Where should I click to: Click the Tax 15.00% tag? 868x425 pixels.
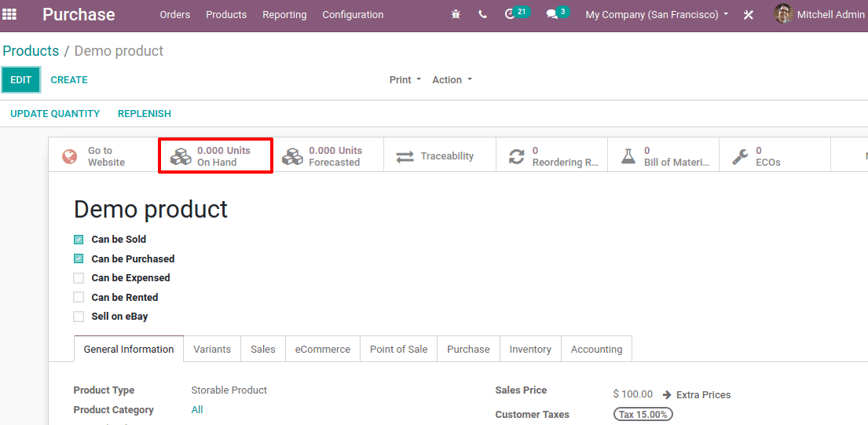tap(643, 415)
